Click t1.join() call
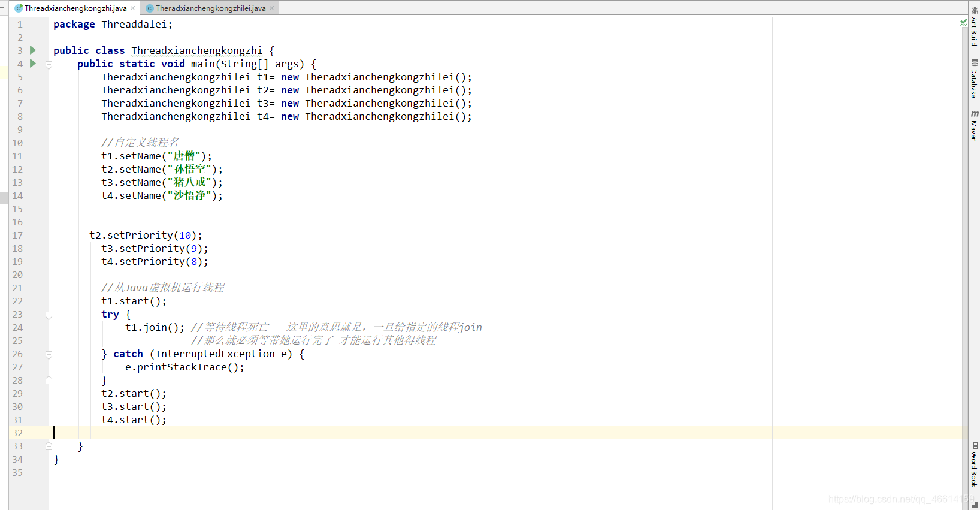 tap(155, 327)
